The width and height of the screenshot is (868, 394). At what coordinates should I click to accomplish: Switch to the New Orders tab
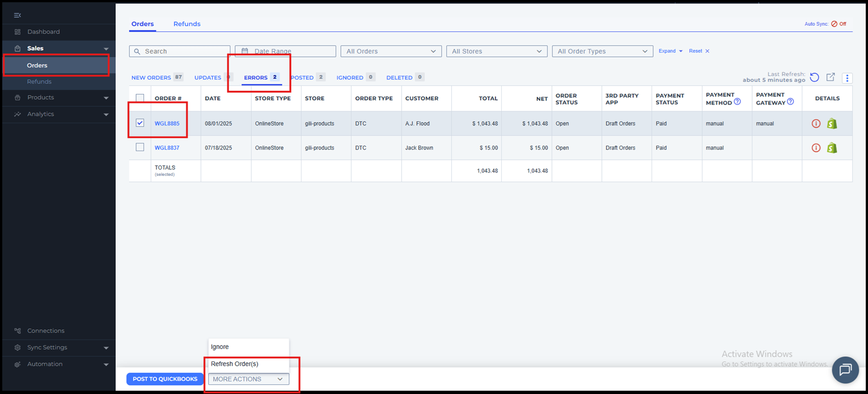coord(151,78)
